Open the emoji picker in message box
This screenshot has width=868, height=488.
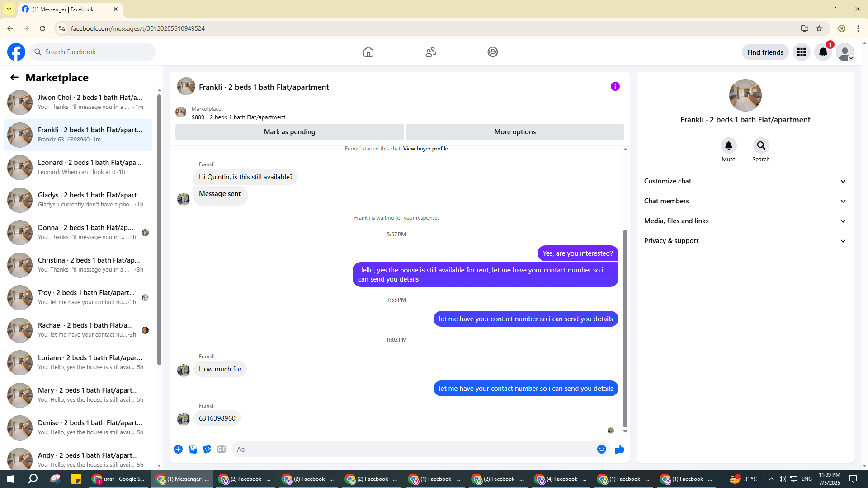coord(601,449)
